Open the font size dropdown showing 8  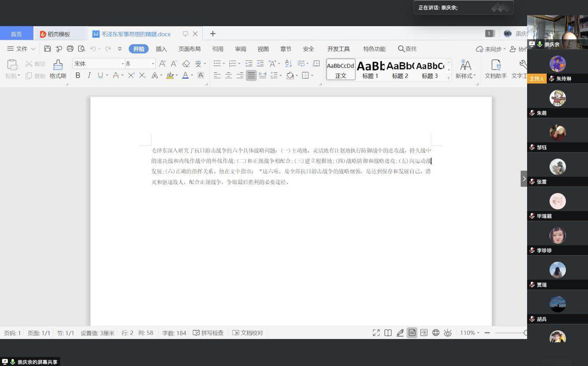pyautogui.click(x=153, y=64)
